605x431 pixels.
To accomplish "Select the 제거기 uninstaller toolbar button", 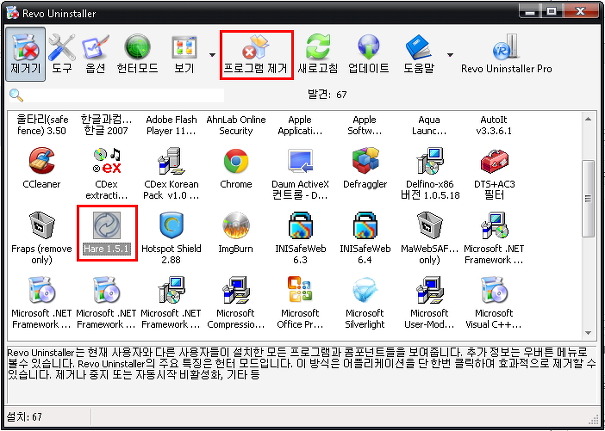I will 25,54.
